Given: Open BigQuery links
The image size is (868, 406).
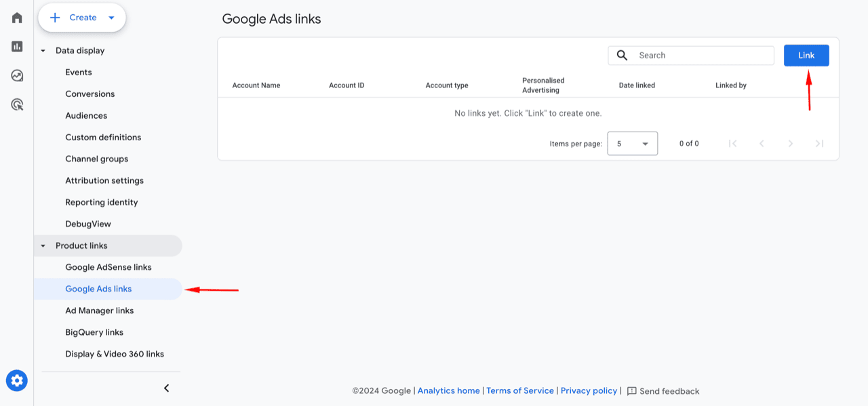Looking at the screenshot, I should point(94,333).
